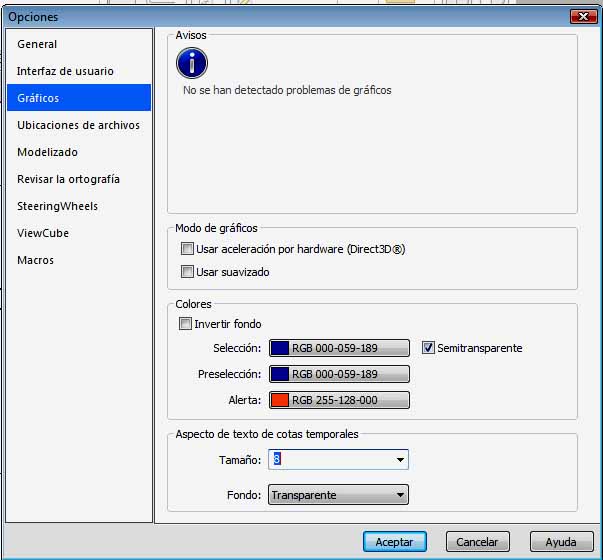603x560 pixels.
Task: Select the General category
Action: coord(37,44)
